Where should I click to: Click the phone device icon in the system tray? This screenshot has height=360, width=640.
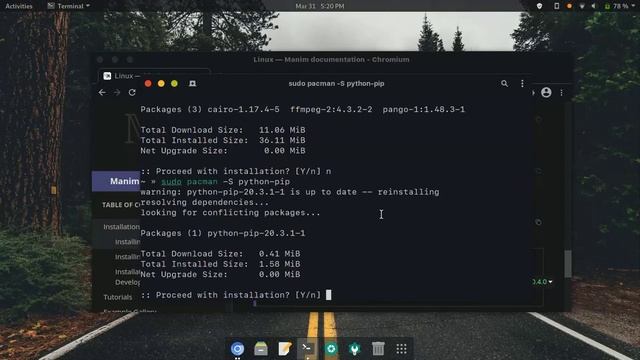(x=556, y=6)
